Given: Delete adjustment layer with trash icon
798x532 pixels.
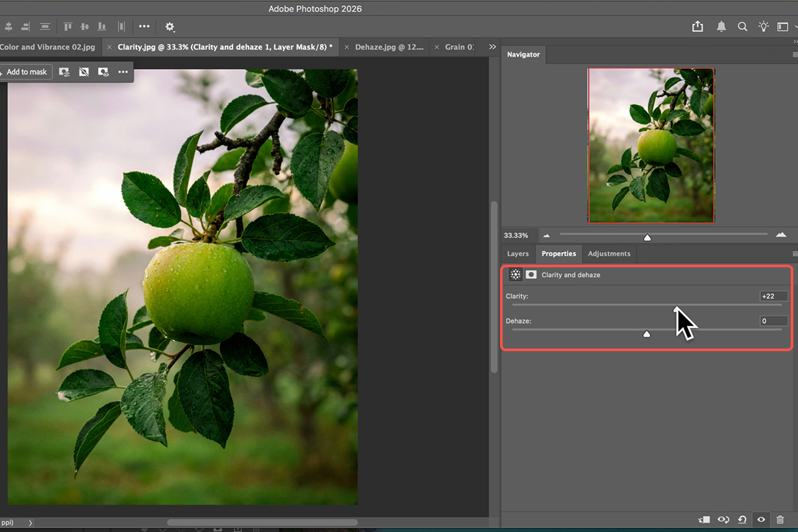Looking at the screenshot, I should [x=781, y=519].
